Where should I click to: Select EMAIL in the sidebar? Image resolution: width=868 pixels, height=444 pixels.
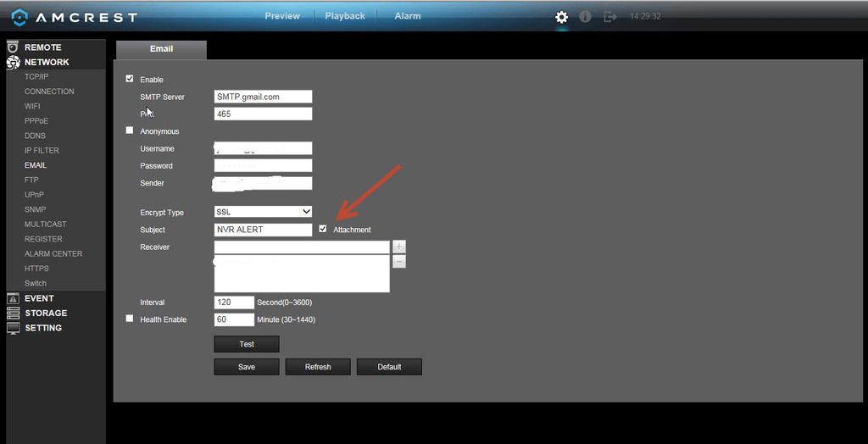point(36,165)
